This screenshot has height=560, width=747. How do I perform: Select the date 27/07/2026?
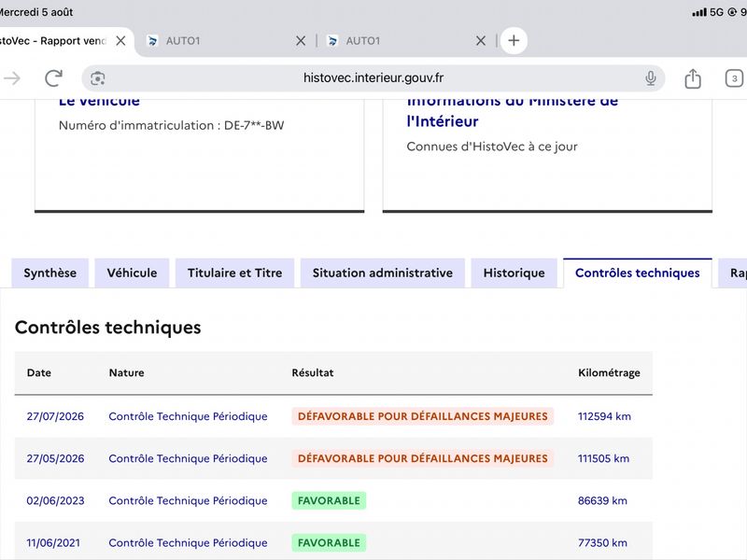click(x=55, y=416)
